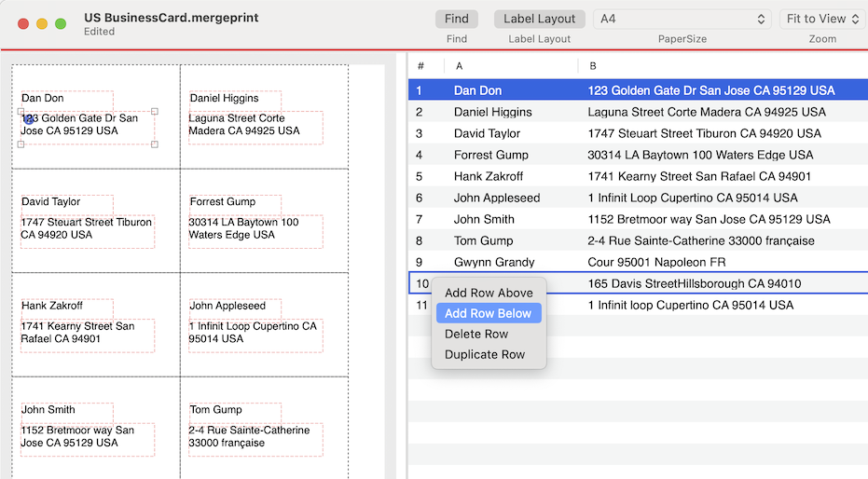Click the # column header
868x479 pixels.
420,66
